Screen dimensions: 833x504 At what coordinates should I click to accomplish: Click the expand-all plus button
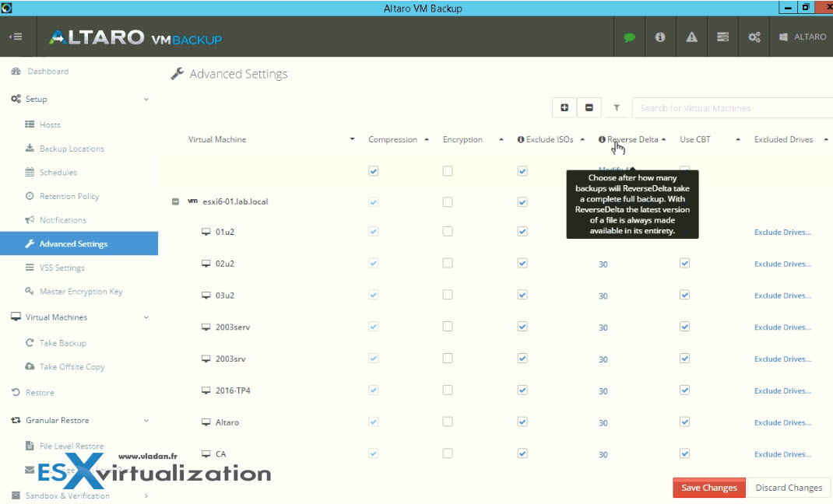pos(564,107)
